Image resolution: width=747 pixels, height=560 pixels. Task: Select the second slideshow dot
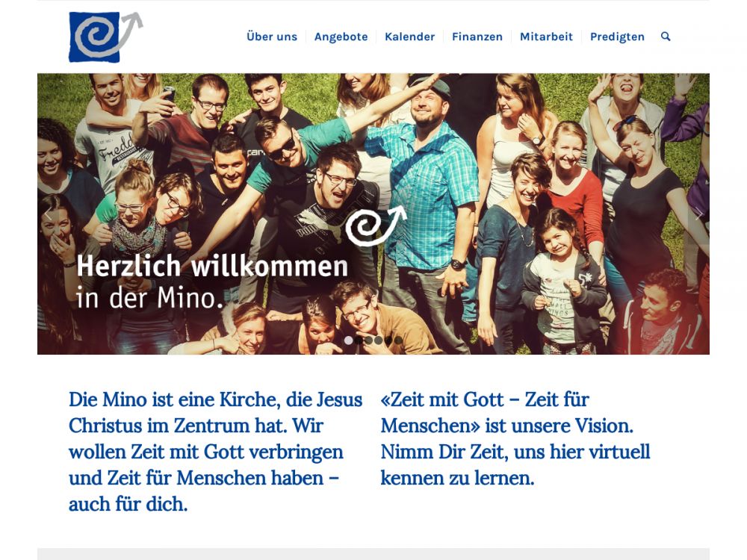pyautogui.click(x=359, y=340)
